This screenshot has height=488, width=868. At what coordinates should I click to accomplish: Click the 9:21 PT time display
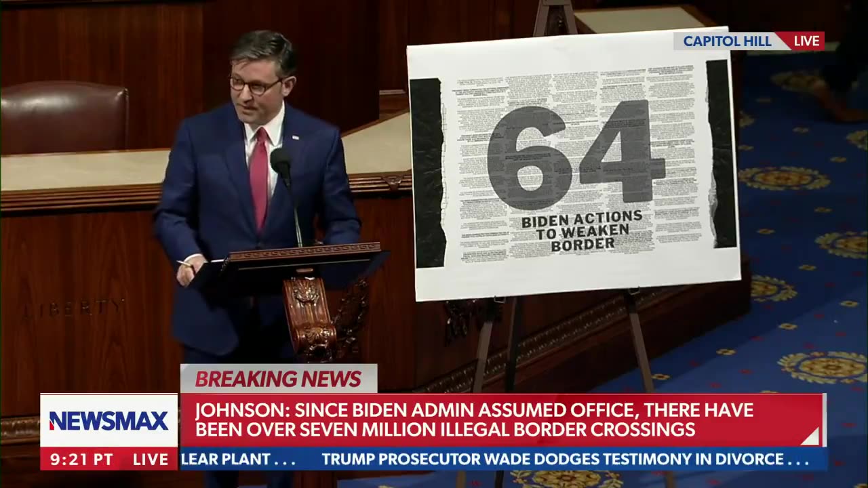[81, 459]
